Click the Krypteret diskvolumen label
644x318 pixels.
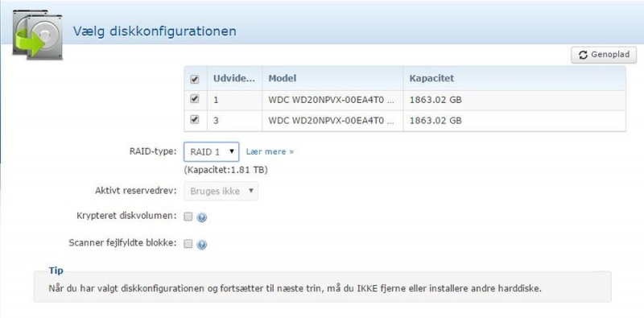(x=126, y=216)
